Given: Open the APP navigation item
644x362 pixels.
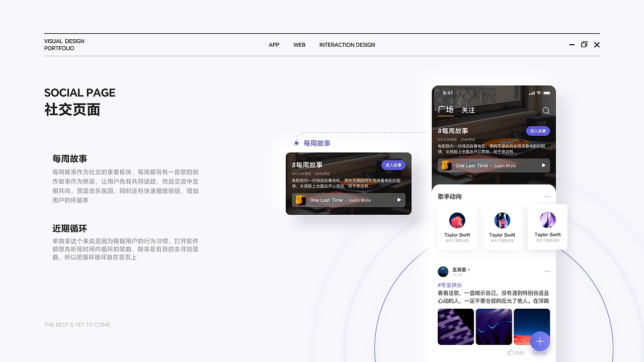Looking at the screenshot, I should [274, 45].
